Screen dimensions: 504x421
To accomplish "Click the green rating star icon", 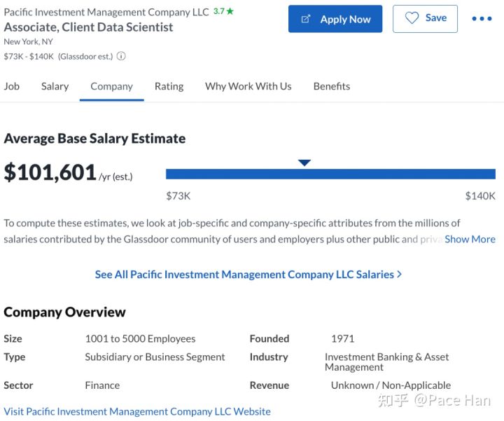I will click(x=230, y=12).
